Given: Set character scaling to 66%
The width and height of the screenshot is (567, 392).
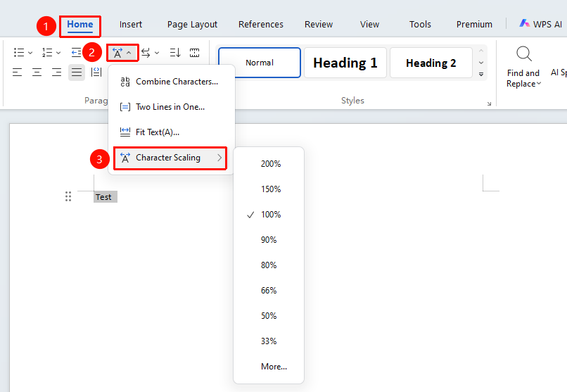Looking at the screenshot, I should coord(269,291).
